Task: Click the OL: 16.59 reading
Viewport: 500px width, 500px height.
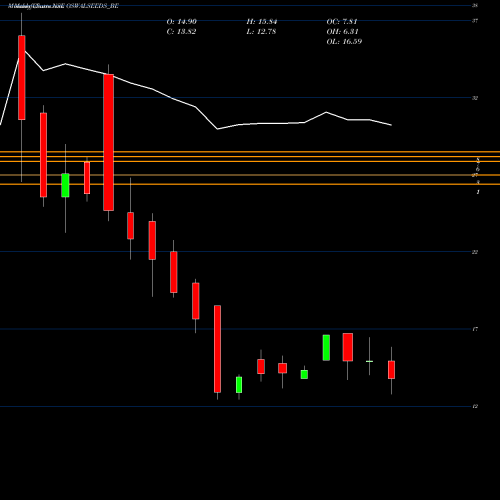Action: point(344,42)
